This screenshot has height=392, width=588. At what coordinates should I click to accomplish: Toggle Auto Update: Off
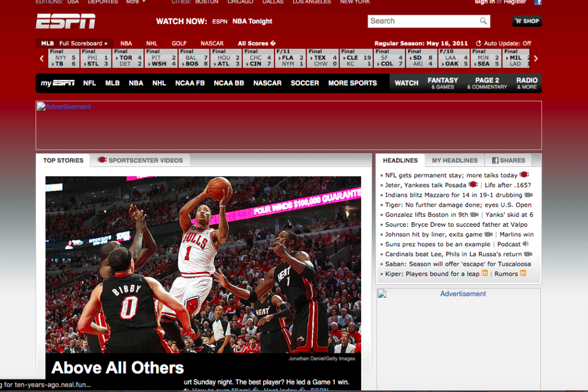(x=507, y=43)
